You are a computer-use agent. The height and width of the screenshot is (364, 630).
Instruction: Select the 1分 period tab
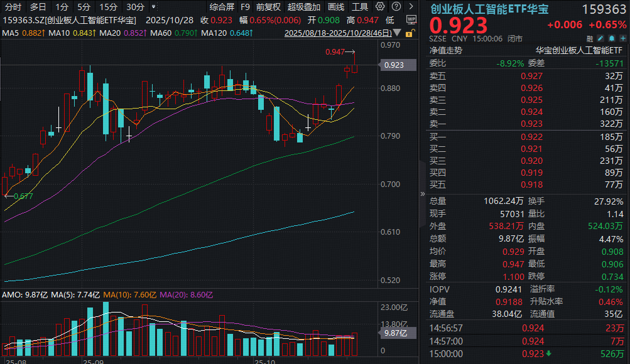(x=62, y=7)
